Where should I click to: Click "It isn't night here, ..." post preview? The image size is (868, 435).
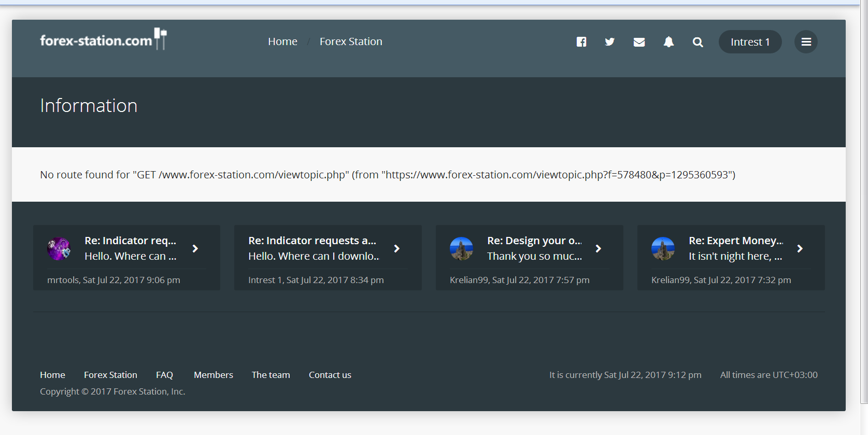point(735,256)
